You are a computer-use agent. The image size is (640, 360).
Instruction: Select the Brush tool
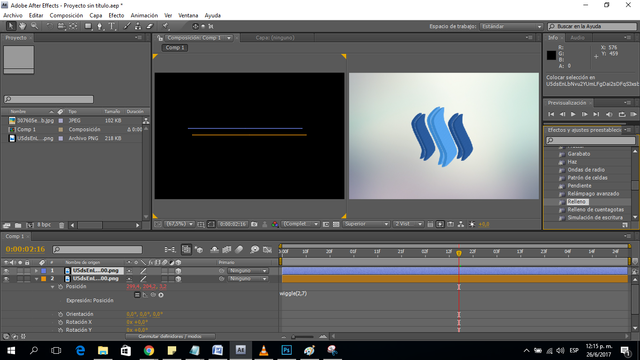127,26
